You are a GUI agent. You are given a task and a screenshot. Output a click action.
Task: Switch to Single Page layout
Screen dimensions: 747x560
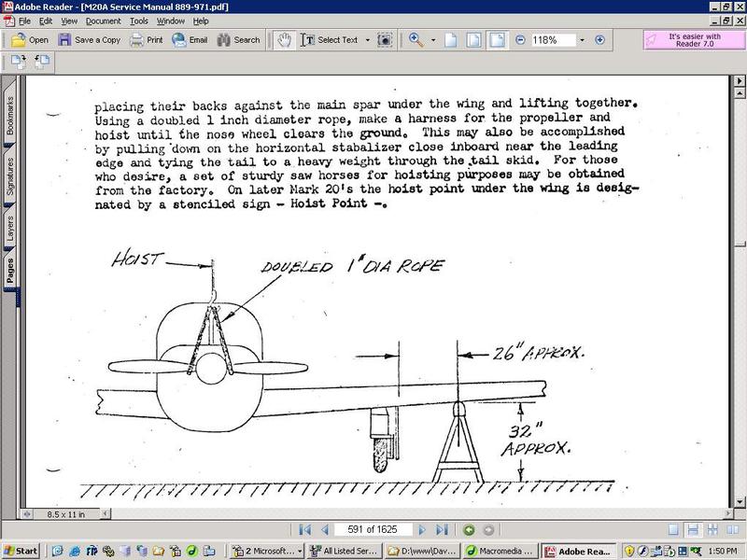tap(673, 529)
